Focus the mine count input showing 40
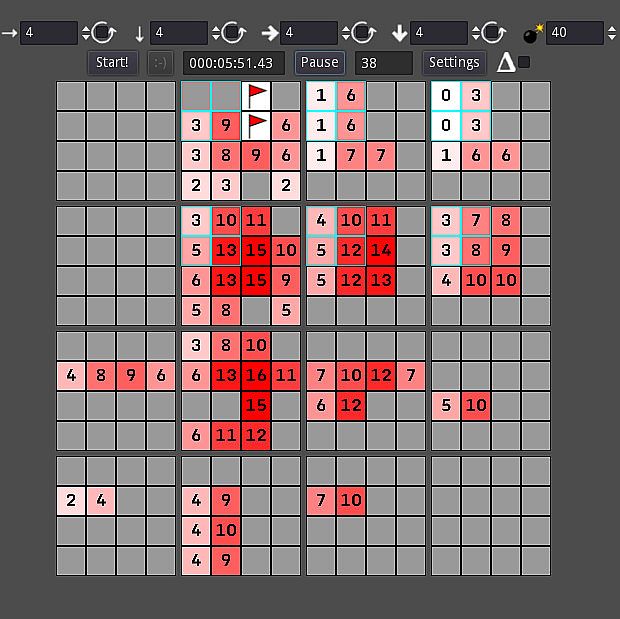 click(x=575, y=33)
